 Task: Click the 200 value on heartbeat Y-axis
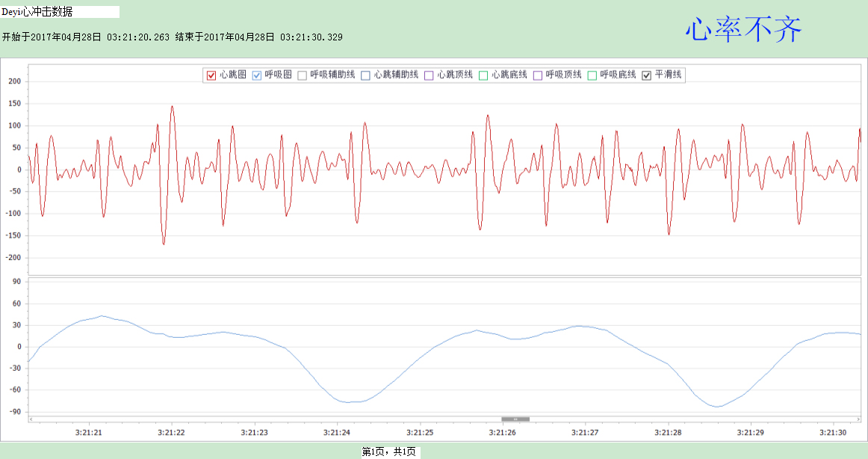point(15,81)
